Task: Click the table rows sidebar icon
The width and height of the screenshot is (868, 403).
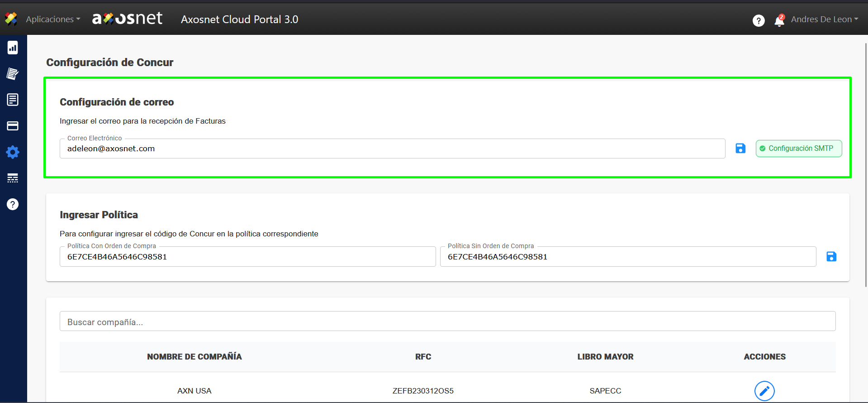Action: [13, 178]
